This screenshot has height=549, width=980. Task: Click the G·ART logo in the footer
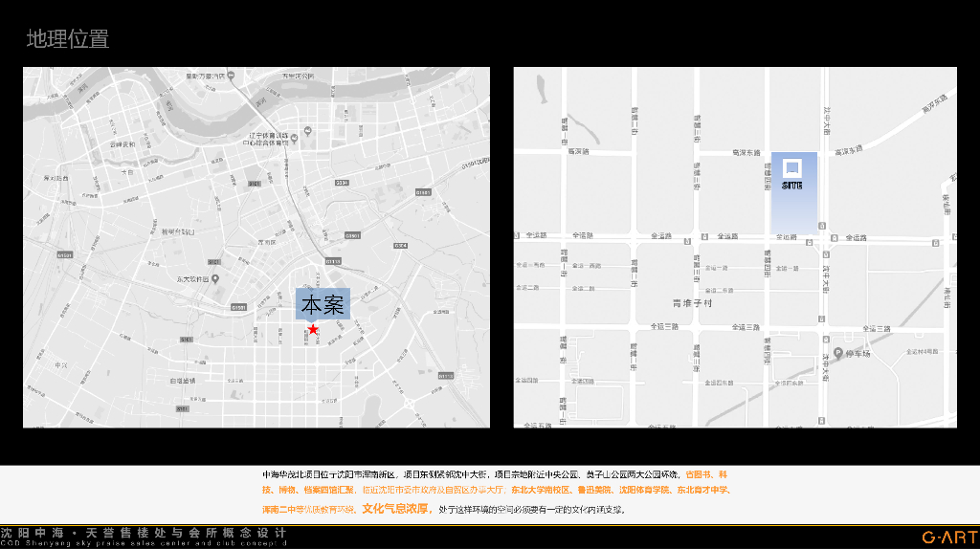(947, 538)
